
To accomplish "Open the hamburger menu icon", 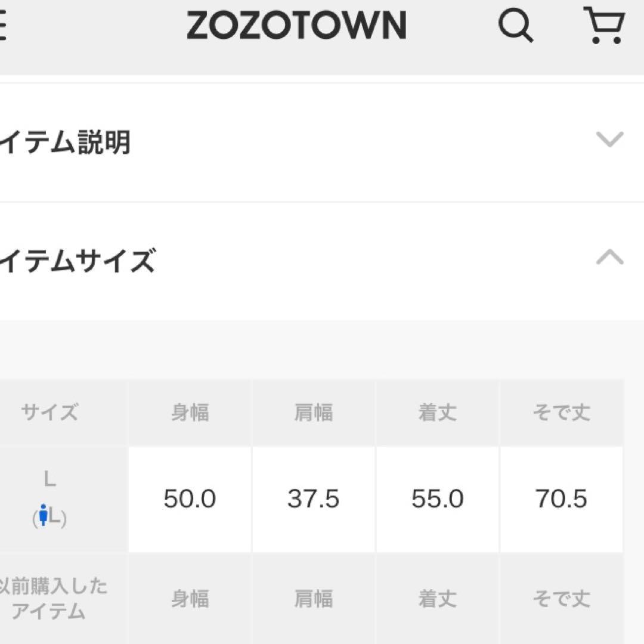I will click(x=3, y=27).
